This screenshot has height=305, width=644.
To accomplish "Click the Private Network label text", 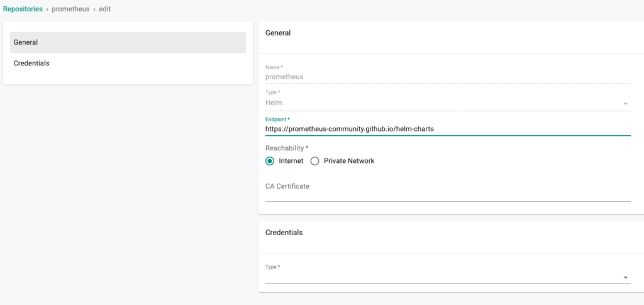I will pyautogui.click(x=349, y=161).
